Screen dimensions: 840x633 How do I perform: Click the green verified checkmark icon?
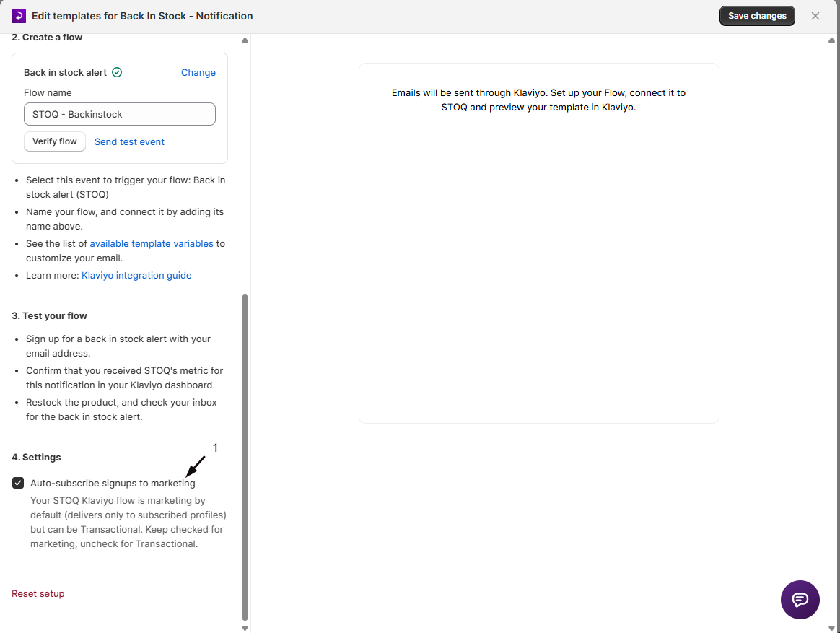click(x=117, y=72)
